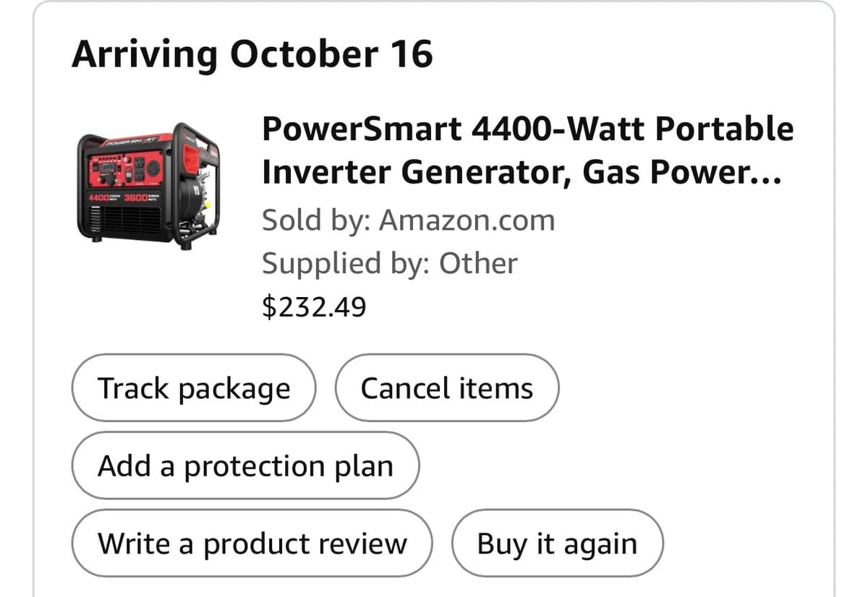Open Write a product review
Image resolution: width=868 pixels, height=597 pixels.
pos(252,544)
